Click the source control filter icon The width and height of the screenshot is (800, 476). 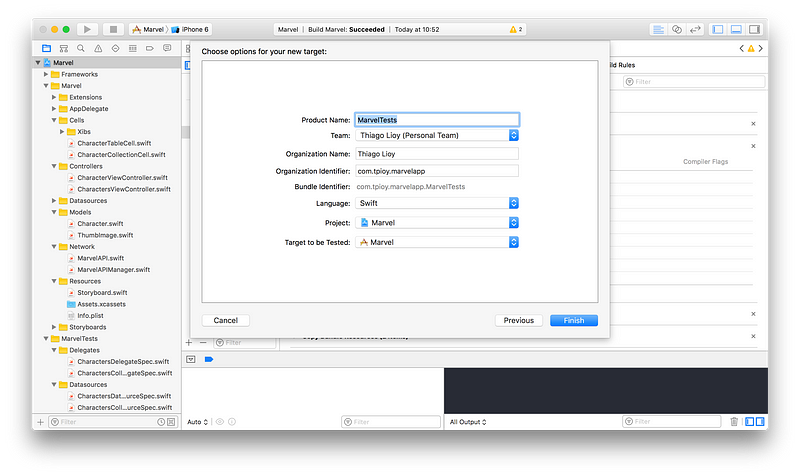pyautogui.click(x=171, y=422)
